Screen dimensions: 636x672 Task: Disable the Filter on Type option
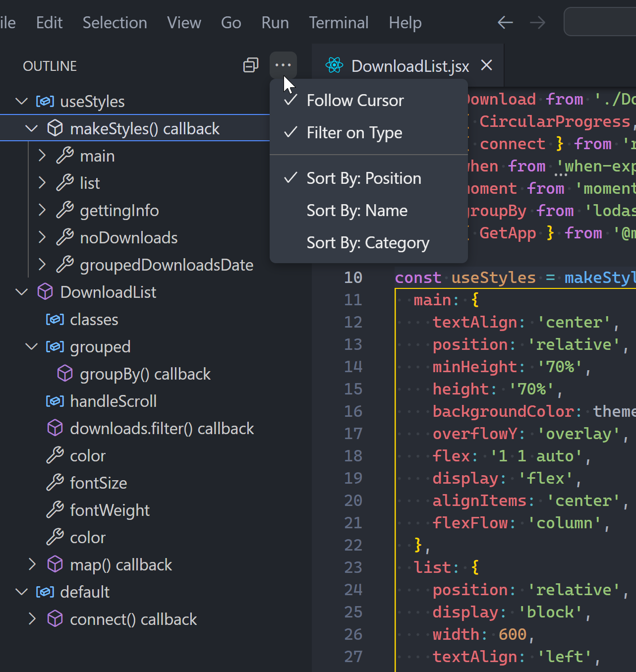pos(354,133)
